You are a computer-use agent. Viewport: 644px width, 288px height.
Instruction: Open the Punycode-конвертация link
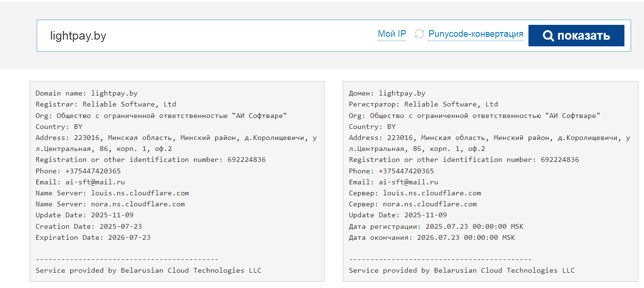(475, 34)
